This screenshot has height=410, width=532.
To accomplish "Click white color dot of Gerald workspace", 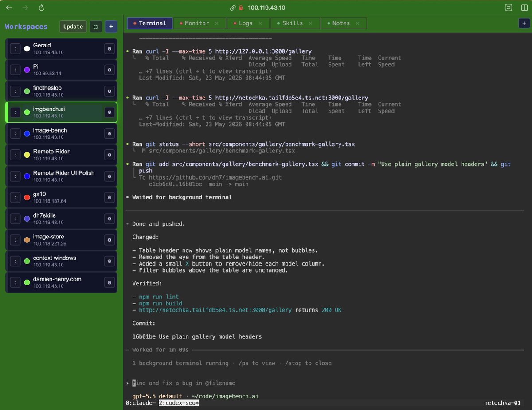I will tap(27, 49).
